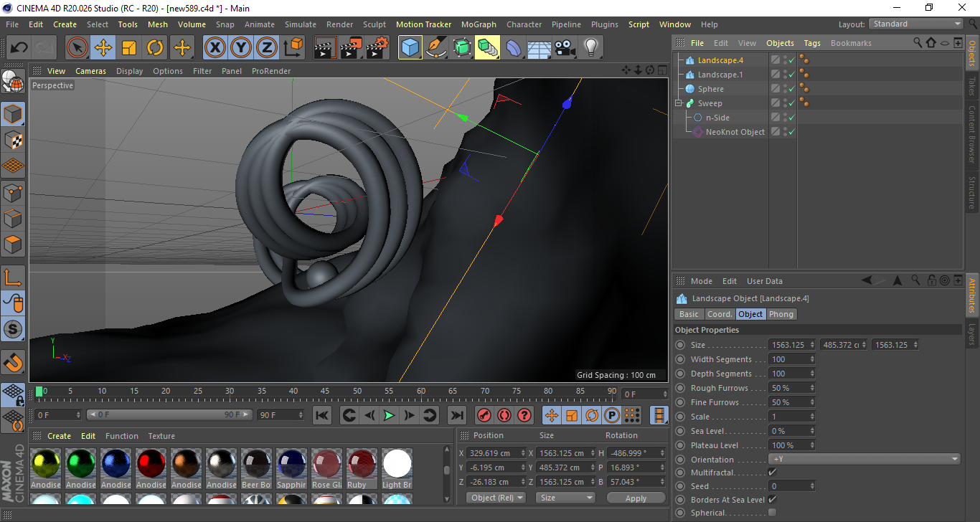This screenshot has height=522, width=980.
Task: Open the Material Manager Create menu
Action: (60, 436)
